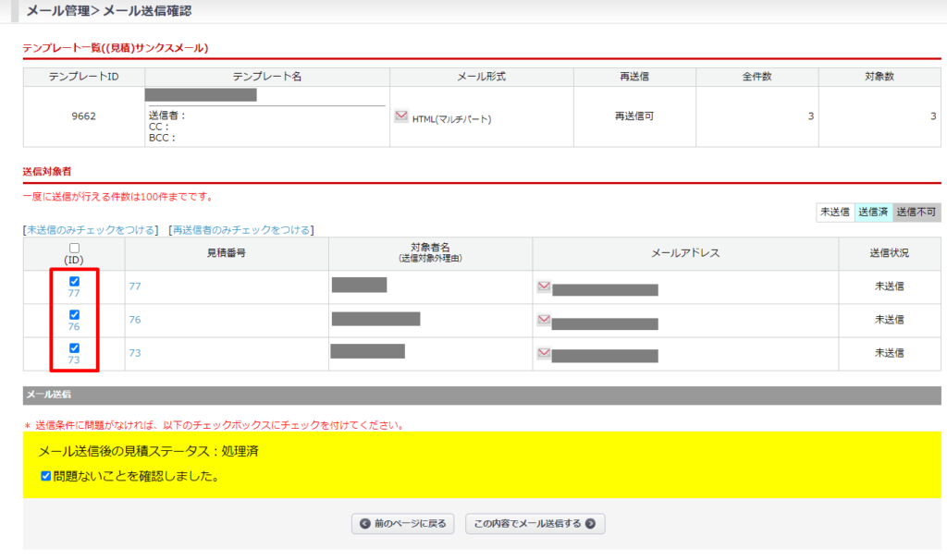Open the ID link 77 under checkbox

click(74, 293)
